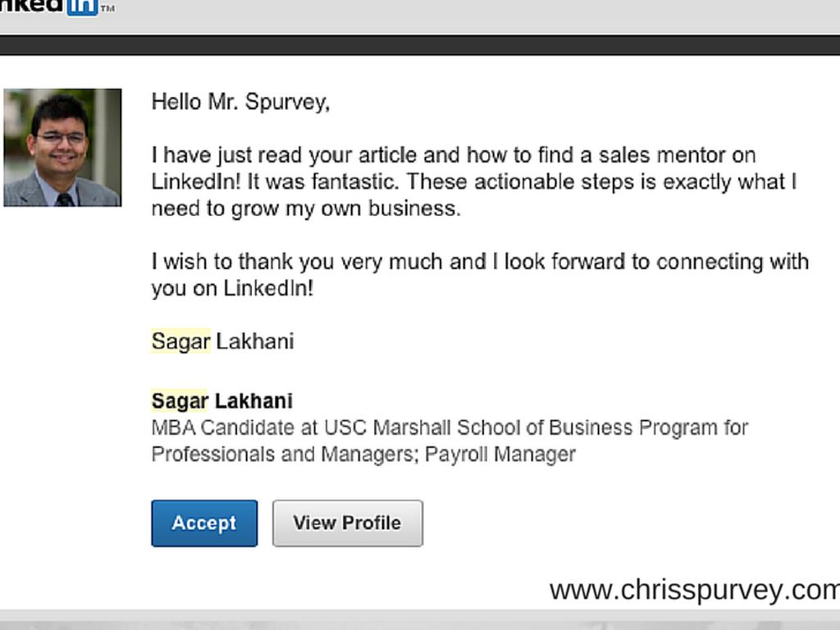This screenshot has height=630, width=840.
Task: Click 'you on LinkedIn!' closing line
Action: (x=232, y=289)
